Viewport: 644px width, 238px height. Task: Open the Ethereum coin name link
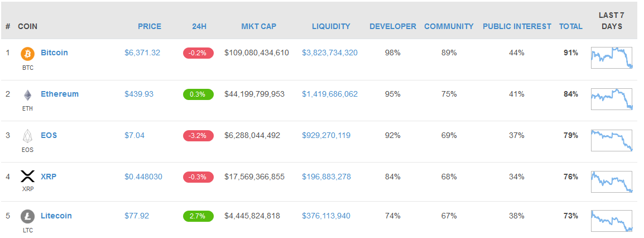coord(60,94)
